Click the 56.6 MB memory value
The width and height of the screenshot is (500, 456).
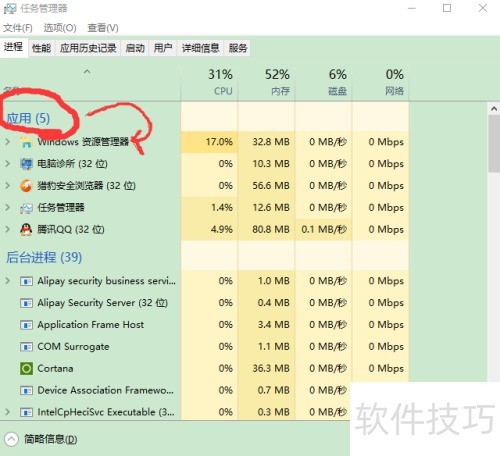[271, 186]
